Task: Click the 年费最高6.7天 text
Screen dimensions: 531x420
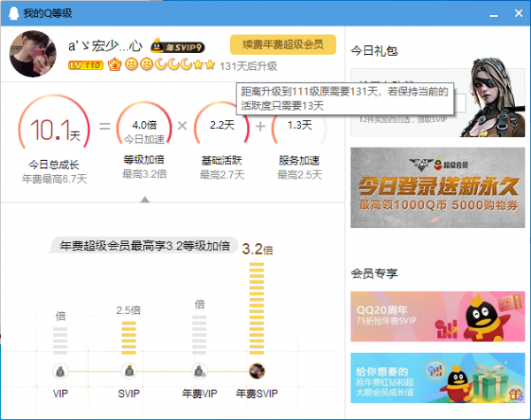Action: [x=55, y=179]
